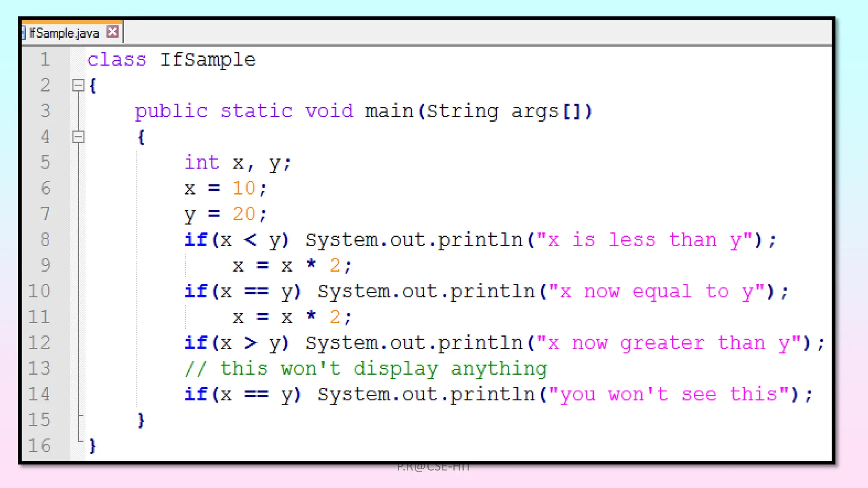Click the "x = x * 2;" statement on line 11
This screenshot has width=868, height=488.
[x=292, y=317]
